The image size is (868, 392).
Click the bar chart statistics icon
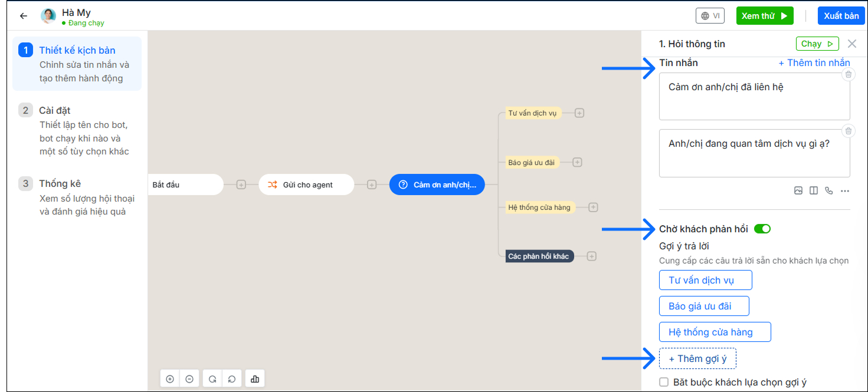tap(255, 379)
